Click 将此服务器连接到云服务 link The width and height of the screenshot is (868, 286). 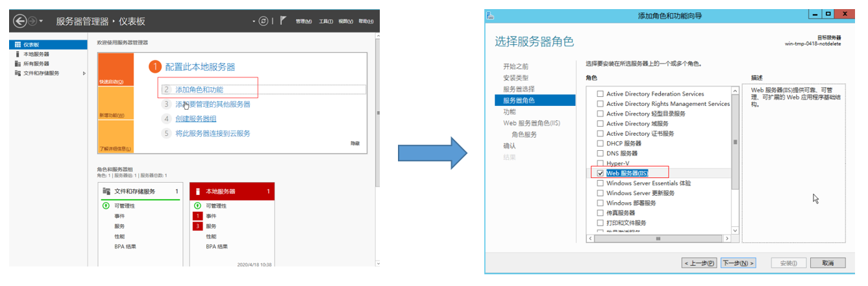pos(213,133)
